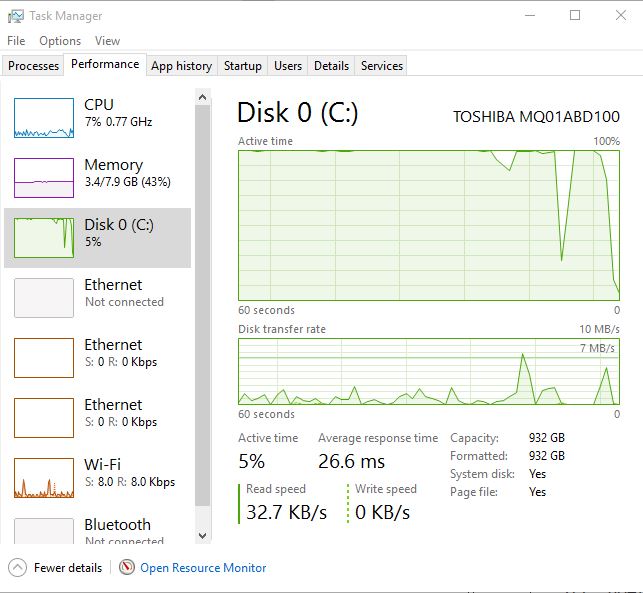Select Memory 3.4/7.9 GB (43%) entry
This screenshot has height=593, width=643.
click(x=97, y=178)
